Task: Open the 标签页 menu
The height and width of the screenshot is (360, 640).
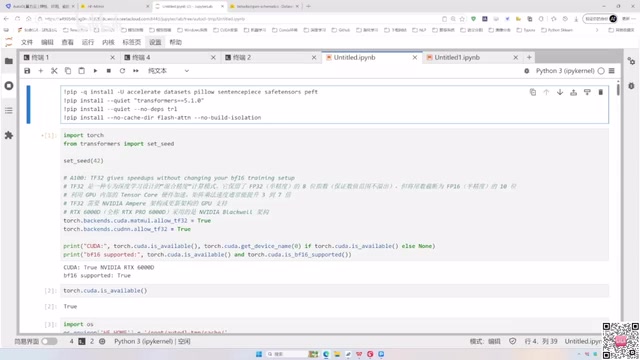Action: point(131,42)
